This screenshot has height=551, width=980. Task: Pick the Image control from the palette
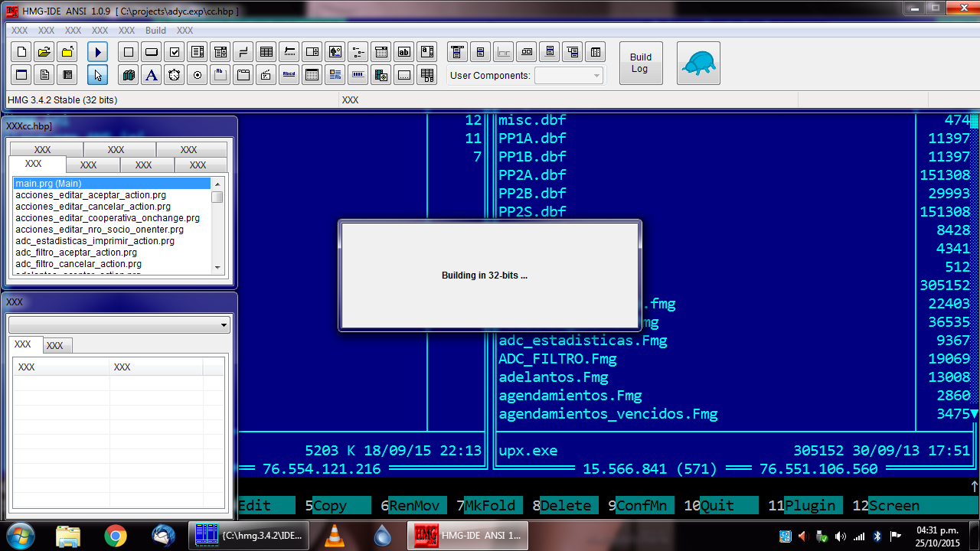(x=335, y=52)
